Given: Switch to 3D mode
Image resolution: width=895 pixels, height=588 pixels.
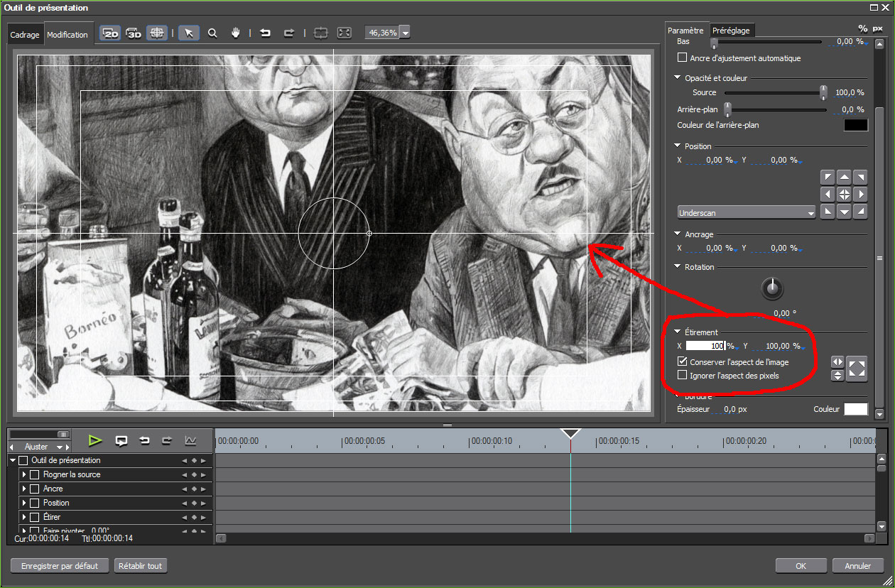Looking at the screenshot, I should [134, 33].
